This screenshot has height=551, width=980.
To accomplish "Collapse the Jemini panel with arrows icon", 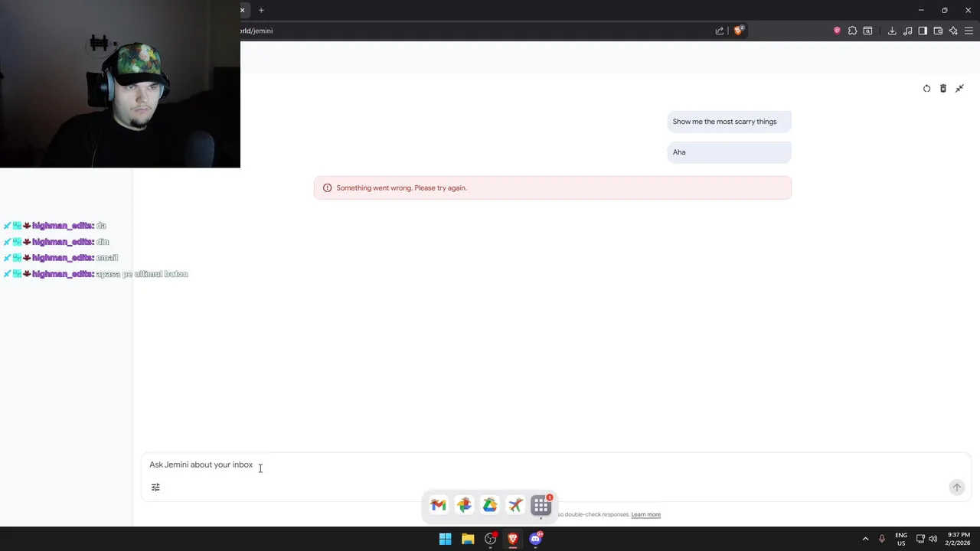I will [959, 89].
